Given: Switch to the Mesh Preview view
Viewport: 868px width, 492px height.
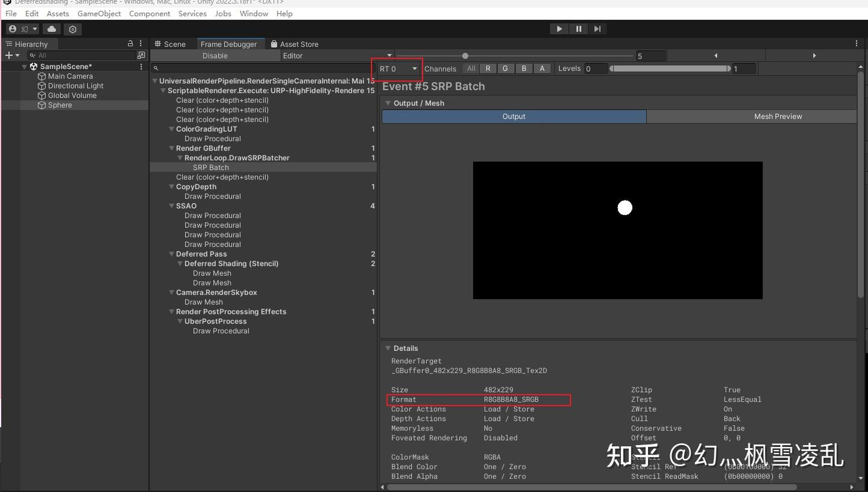Looking at the screenshot, I should pyautogui.click(x=751, y=116).
